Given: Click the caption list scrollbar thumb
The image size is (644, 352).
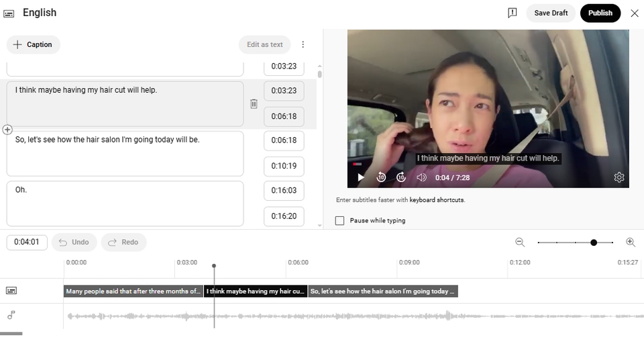Looking at the screenshot, I should (x=319, y=75).
